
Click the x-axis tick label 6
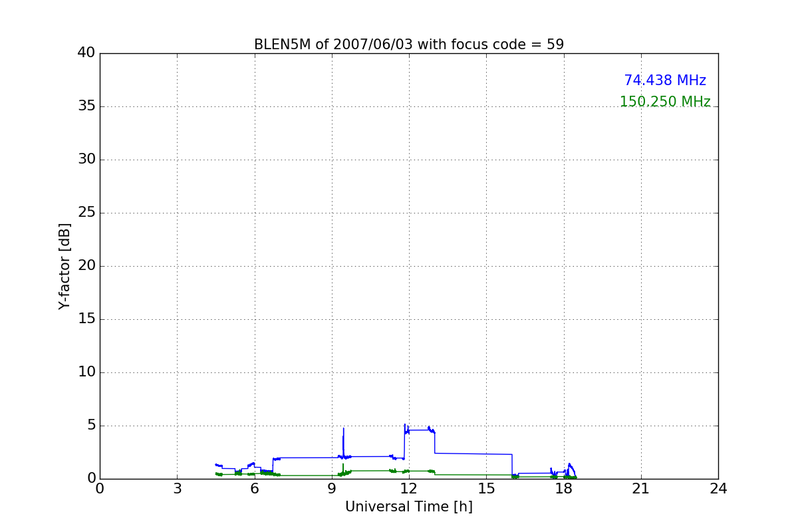point(254,489)
